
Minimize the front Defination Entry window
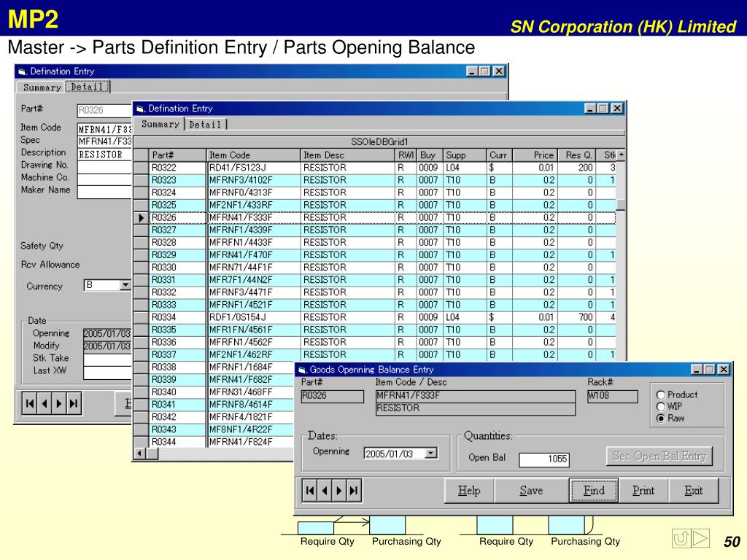590,109
